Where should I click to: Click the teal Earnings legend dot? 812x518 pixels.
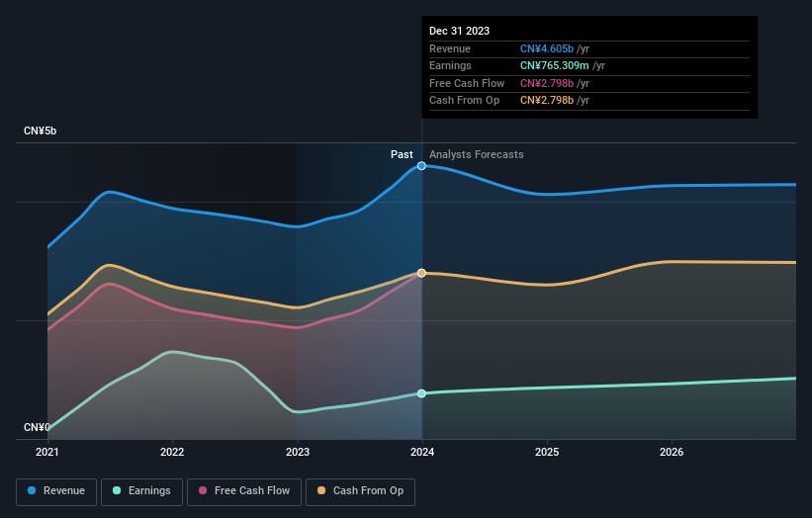(x=117, y=490)
